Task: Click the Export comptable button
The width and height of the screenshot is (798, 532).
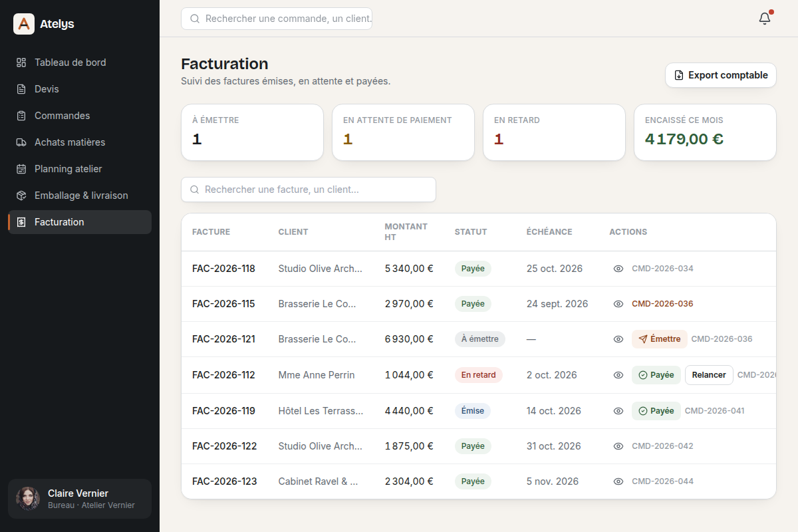Action: [x=721, y=75]
